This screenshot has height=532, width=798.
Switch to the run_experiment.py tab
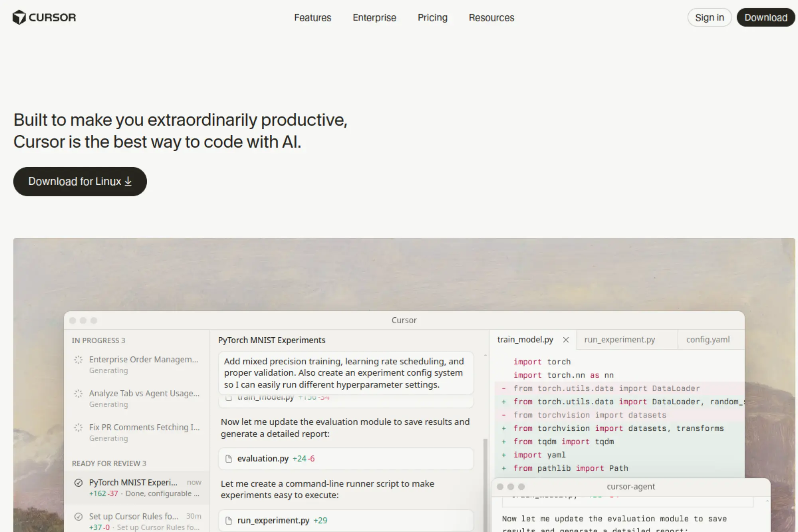tap(619, 340)
